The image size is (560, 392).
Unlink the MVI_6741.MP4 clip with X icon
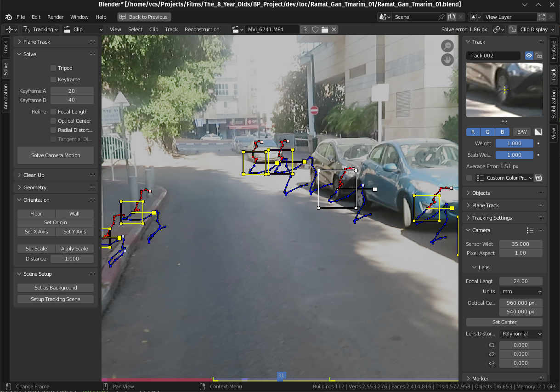pos(334,29)
